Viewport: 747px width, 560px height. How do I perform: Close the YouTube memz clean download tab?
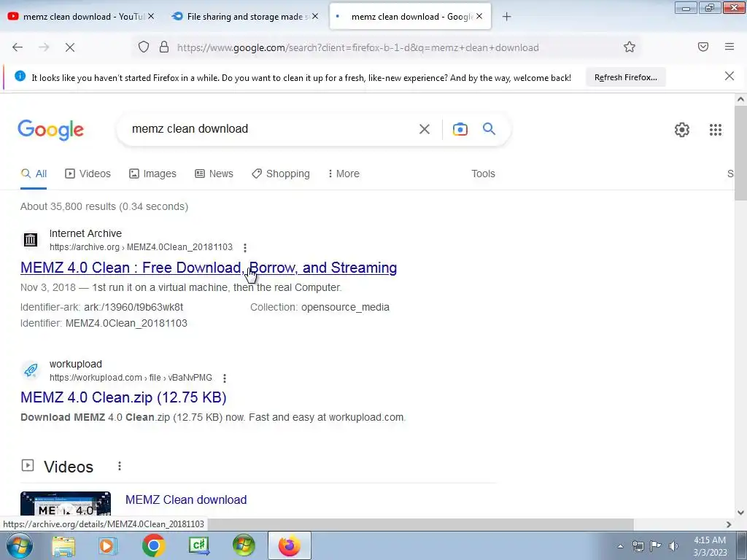[x=150, y=16]
